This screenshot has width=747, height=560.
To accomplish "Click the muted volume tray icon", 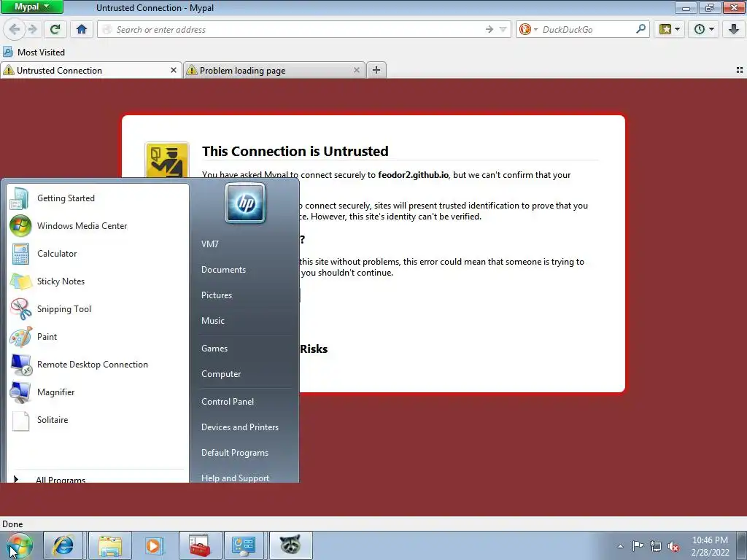I will pos(673,546).
